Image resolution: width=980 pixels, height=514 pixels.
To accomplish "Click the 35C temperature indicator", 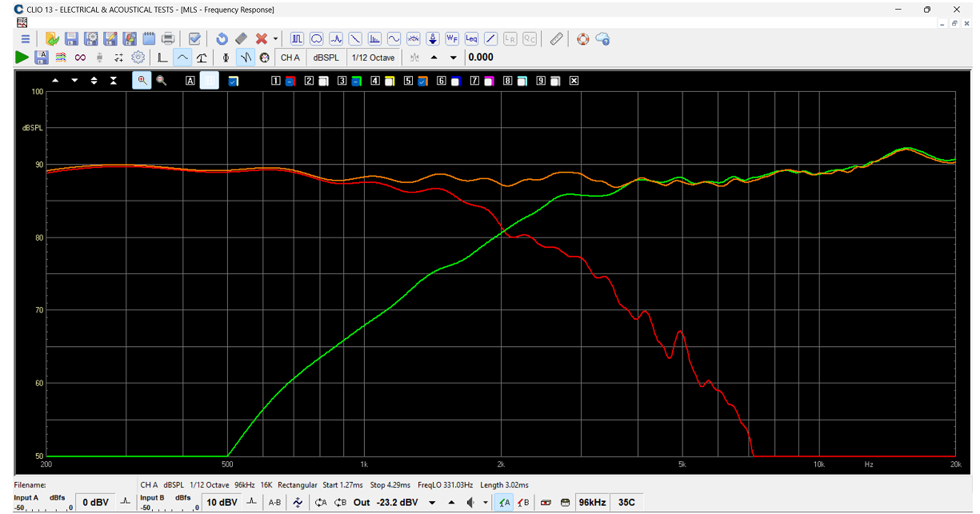I will (x=626, y=503).
